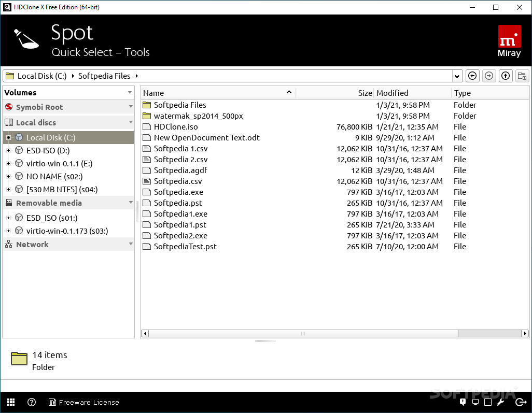Go forward with the right arrow button
The height and width of the screenshot is (413, 532).
[489, 76]
